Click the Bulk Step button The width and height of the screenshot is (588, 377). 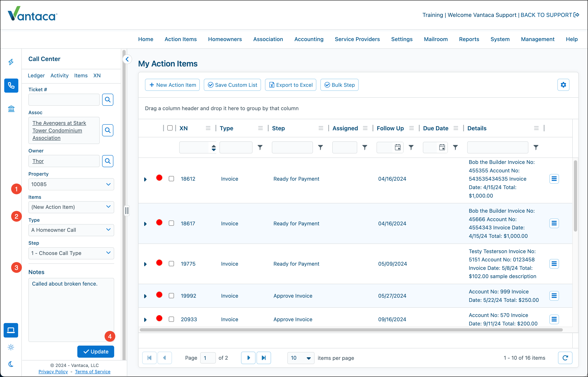[339, 85]
